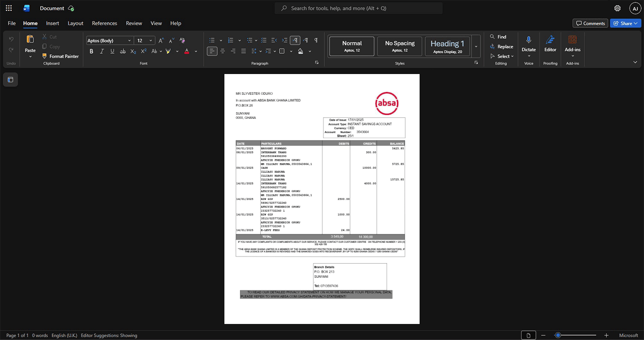Switch to the Layout tab
Image resolution: width=644 pixels, height=340 pixels.
75,23
